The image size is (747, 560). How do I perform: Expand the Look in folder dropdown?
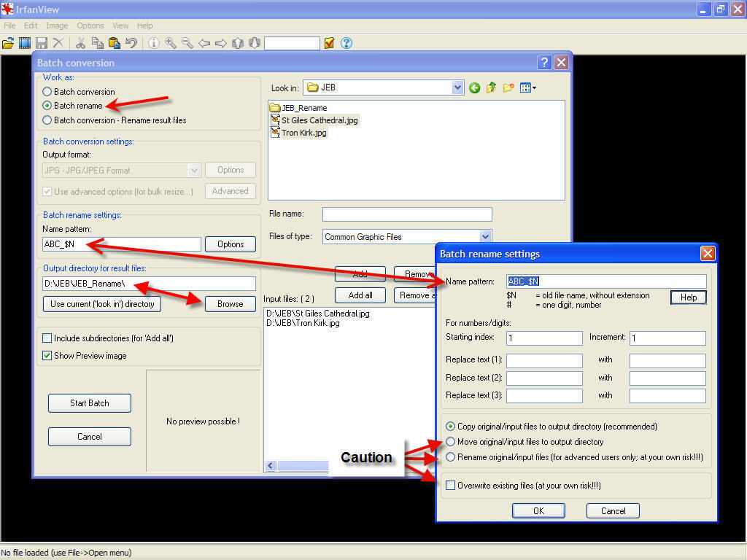click(x=457, y=87)
